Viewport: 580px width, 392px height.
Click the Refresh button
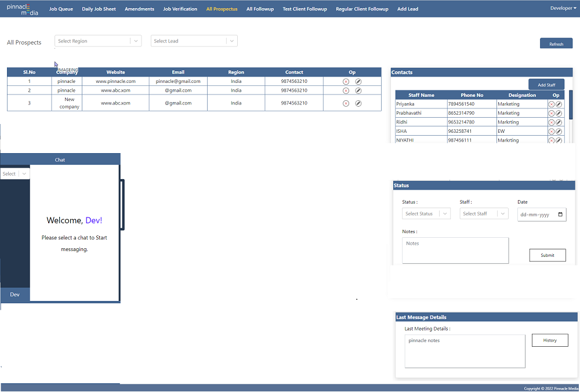coord(556,44)
